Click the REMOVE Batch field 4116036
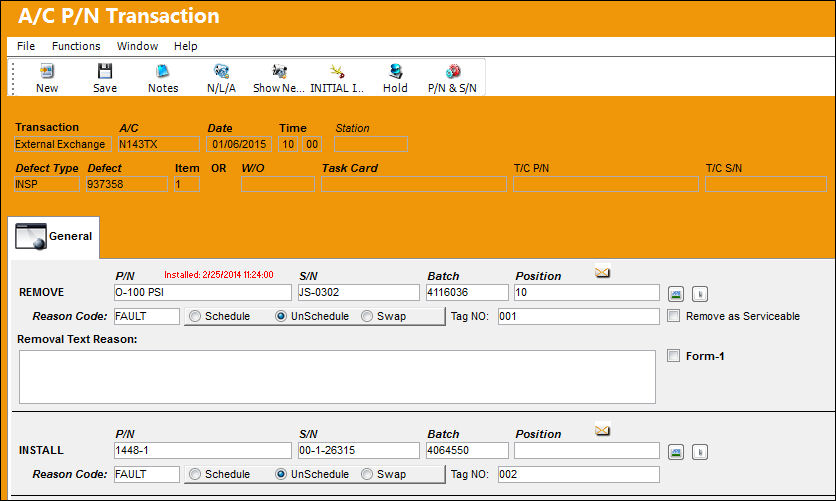 coord(467,292)
